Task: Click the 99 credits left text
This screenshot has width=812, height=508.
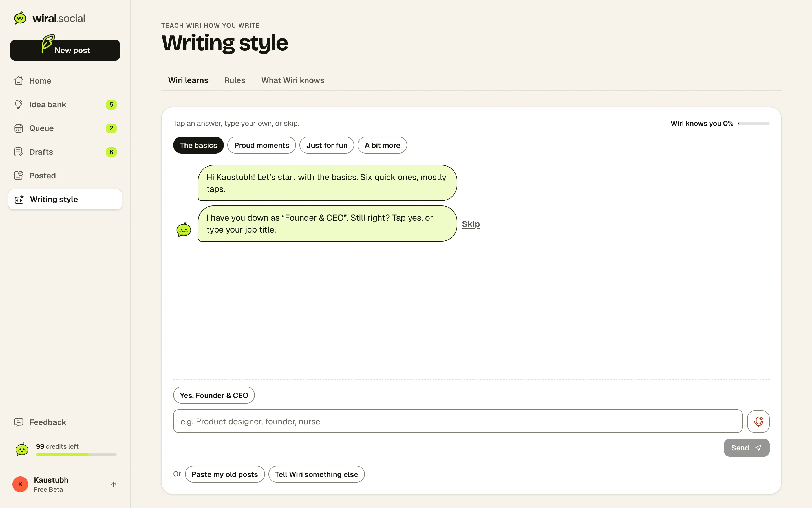Action: [58, 446]
